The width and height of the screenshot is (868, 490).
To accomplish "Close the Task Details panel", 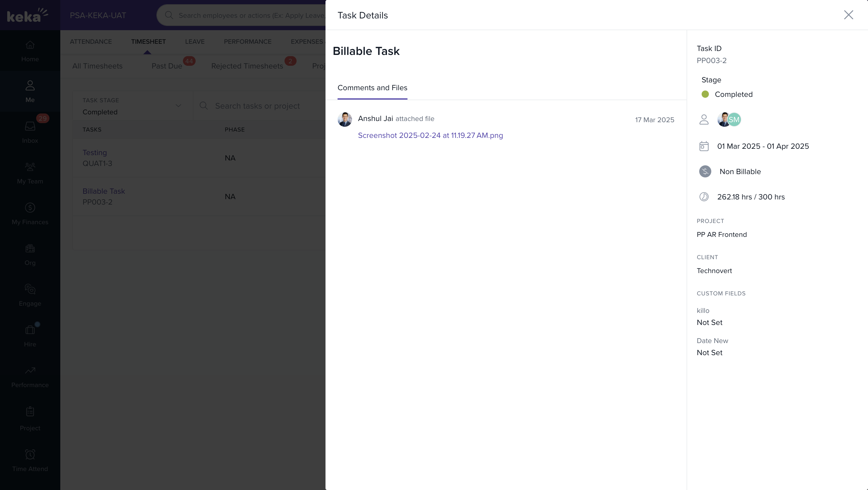I will click(848, 15).
